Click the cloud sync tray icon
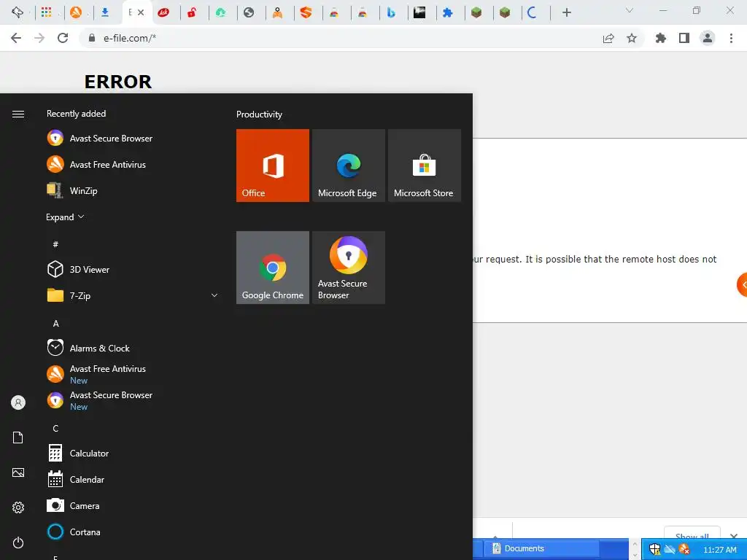The width and height of the screenshot is (747, 560). pos(670,550)
